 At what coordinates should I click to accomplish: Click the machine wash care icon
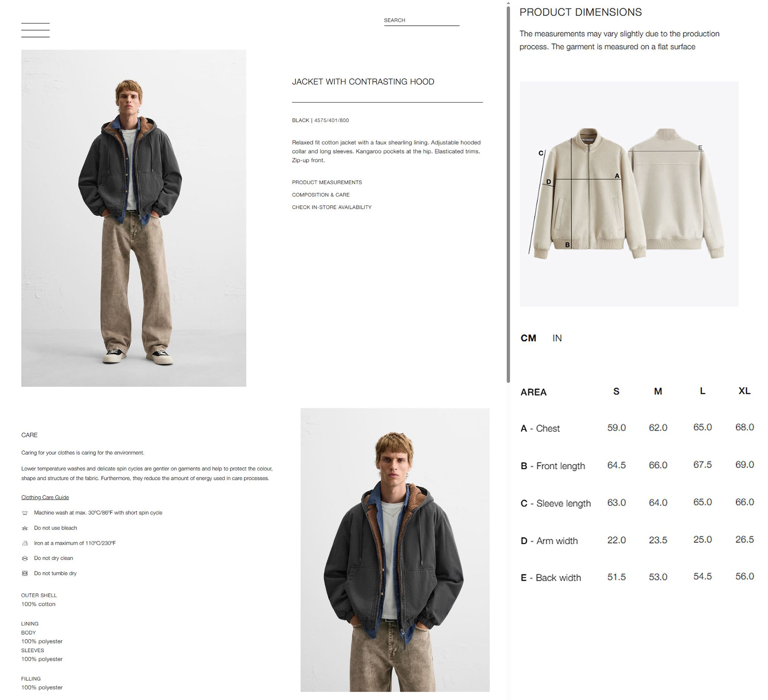tap(25, 513)
